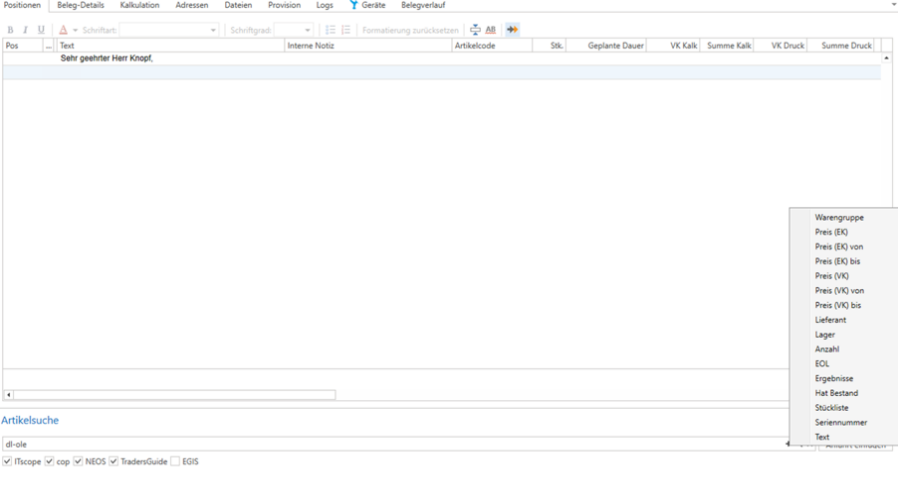
Task: Switch to the Kalkulation tab
Action: (x=139, y=6)
